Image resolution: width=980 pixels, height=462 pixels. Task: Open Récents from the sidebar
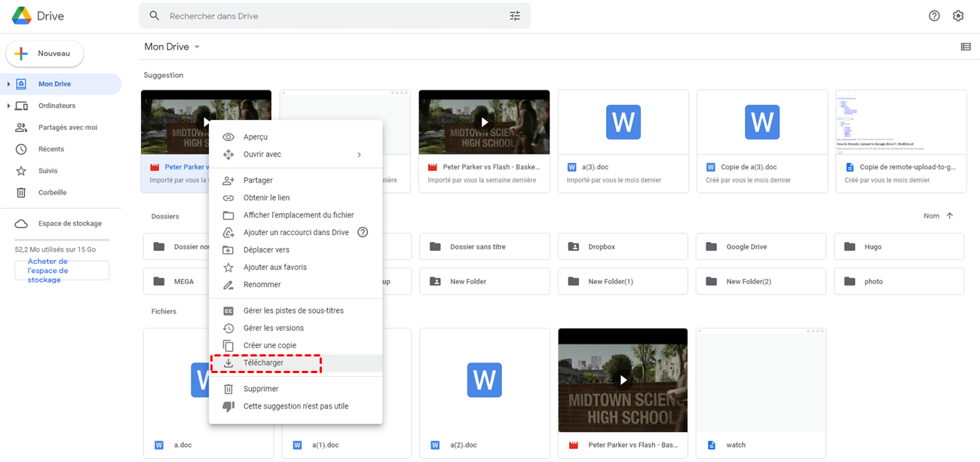point(51,149)
